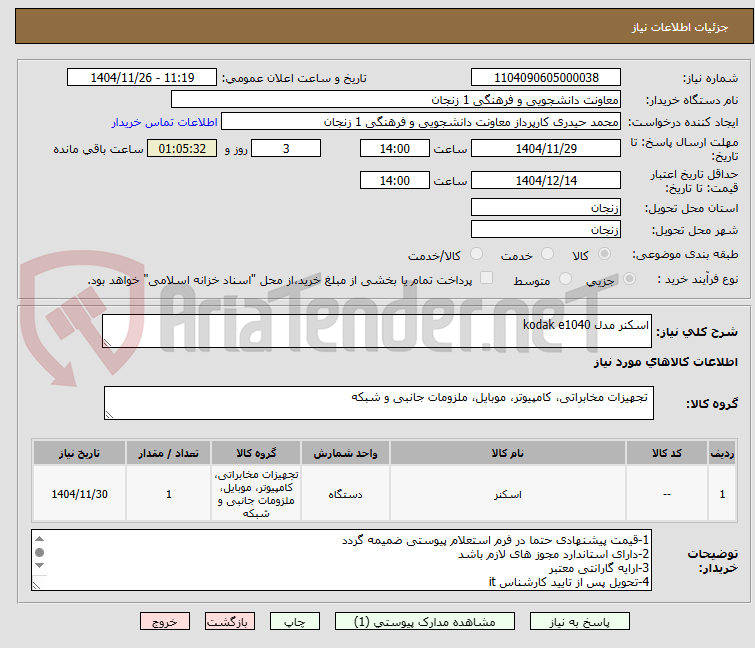
Task: Toggle the اسناد خزانه اسلامی payment checkbox
Action: click(x=486, y=278)
